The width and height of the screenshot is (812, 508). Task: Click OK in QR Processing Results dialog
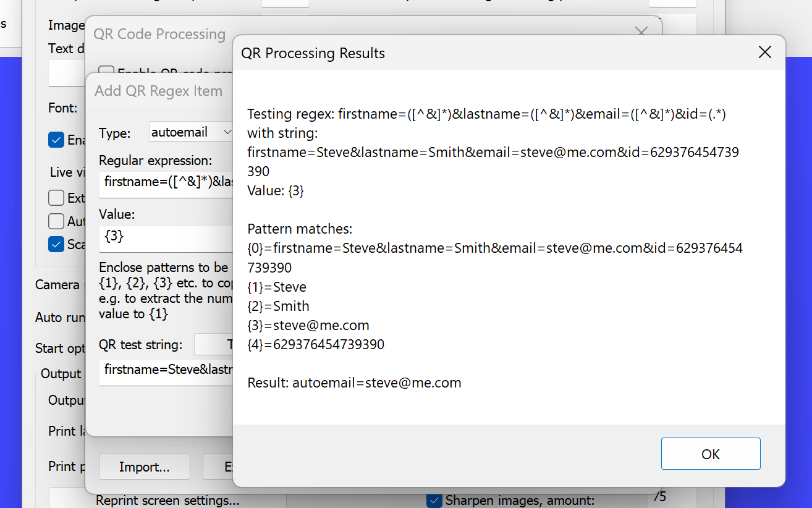(x=710, y=454)
